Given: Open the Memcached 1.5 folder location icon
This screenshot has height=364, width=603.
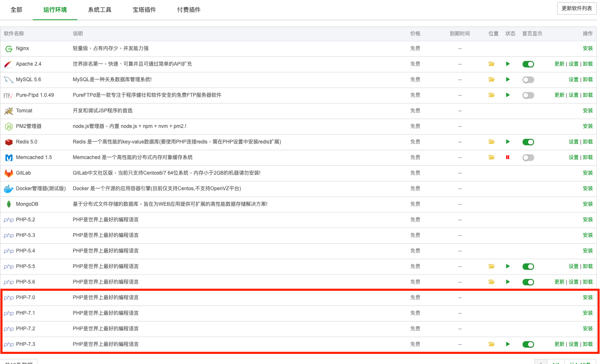Looking at the screenshot, I should [x=491, y=157].
